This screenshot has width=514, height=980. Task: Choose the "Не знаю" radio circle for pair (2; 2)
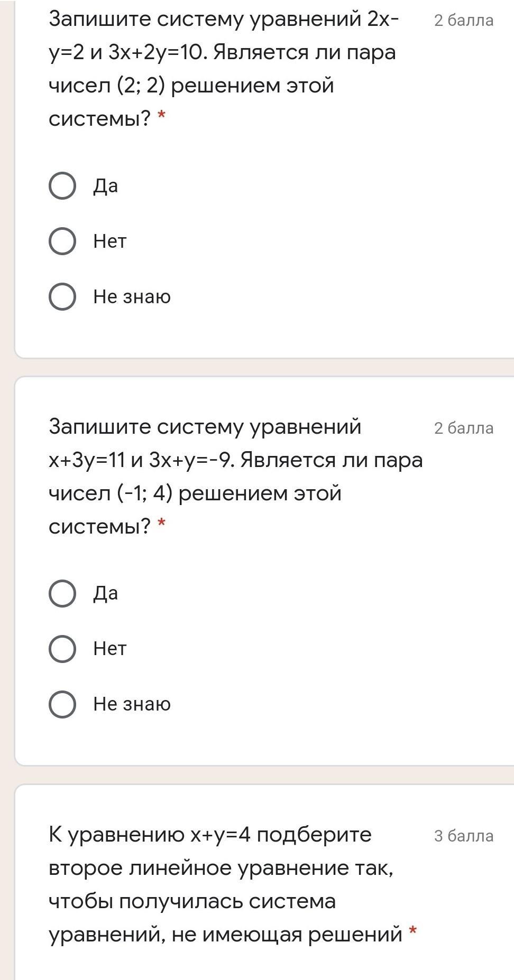tap(62, 296)
